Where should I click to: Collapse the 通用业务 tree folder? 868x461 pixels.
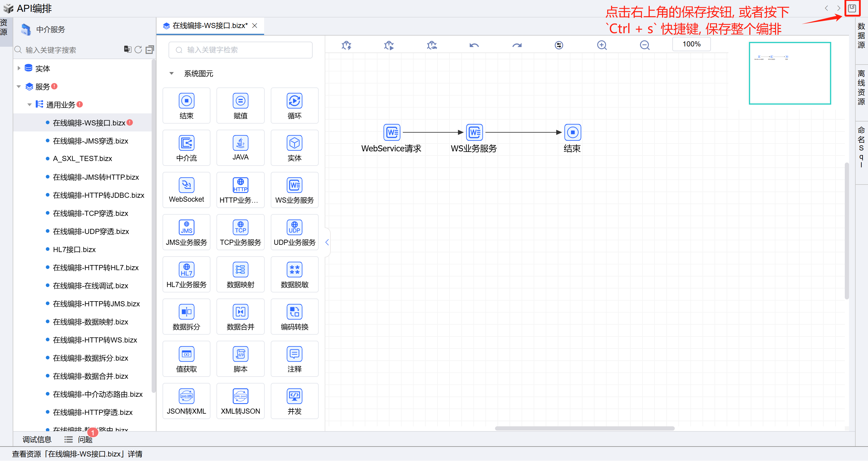click(29, 105)
